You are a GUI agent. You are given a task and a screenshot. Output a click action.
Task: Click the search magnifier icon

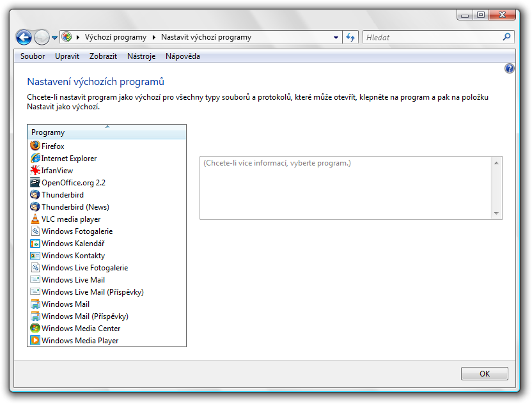pyautogui.click(x=506, y=37)
